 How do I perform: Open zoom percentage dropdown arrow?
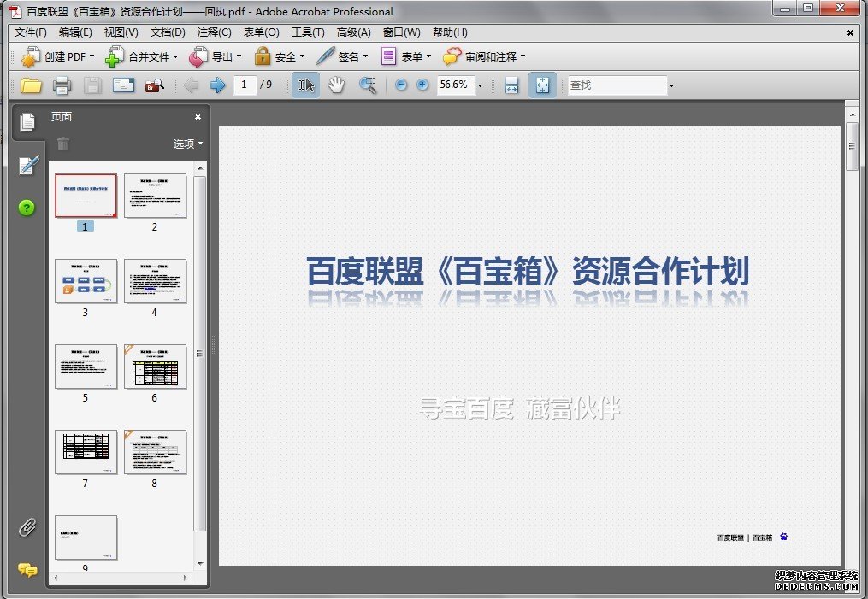tap(480, 85)
